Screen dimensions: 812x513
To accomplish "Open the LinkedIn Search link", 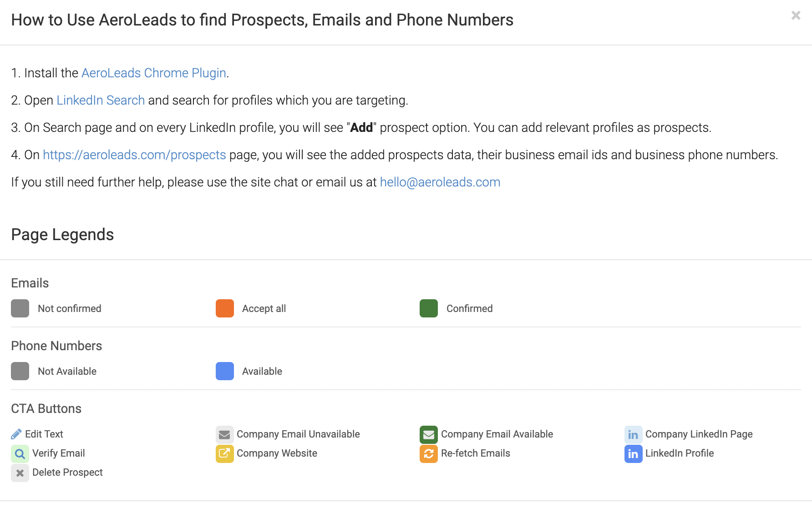I will (101, 101).
